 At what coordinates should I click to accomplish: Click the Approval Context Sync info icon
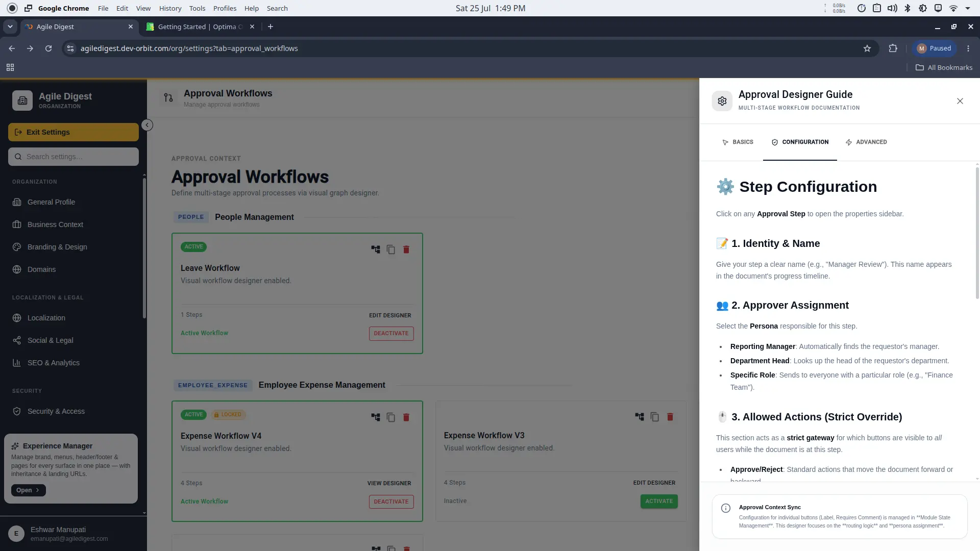coord(726,508)
